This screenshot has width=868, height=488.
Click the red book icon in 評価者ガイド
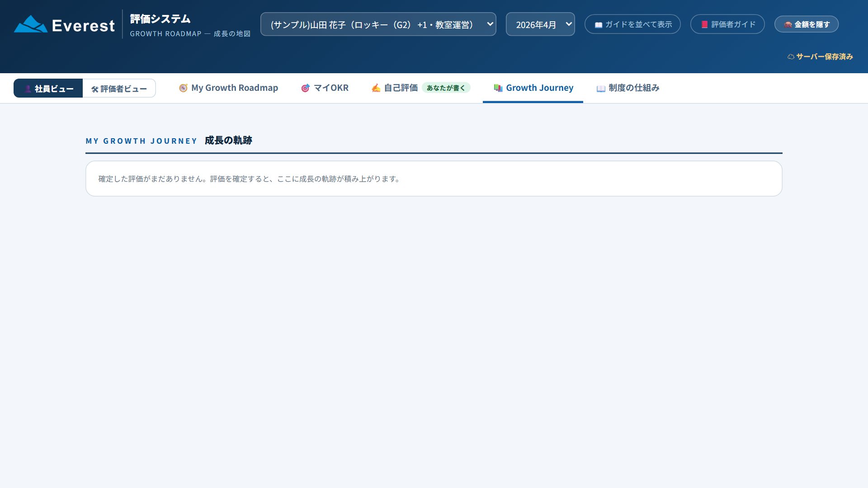click(x=704, y=24)
